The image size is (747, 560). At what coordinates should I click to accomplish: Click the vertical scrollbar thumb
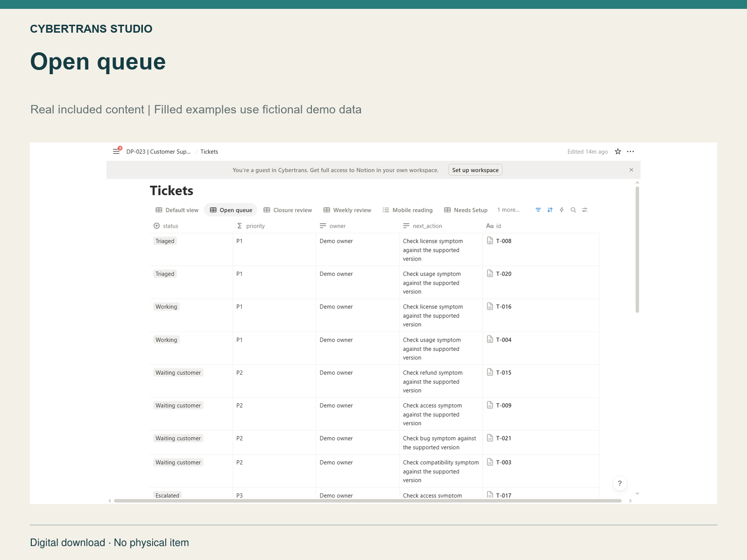point(637,250)
